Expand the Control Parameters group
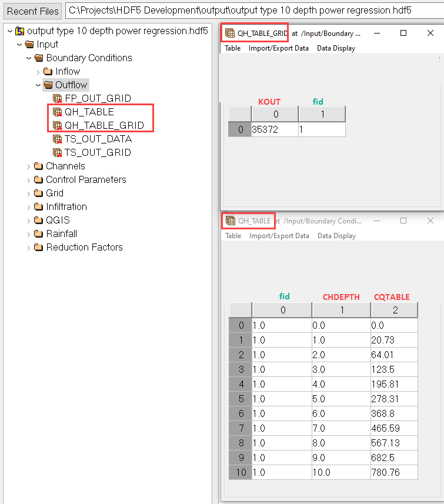The height and width of the screenshot is (504, 444). tap(29, 180)
